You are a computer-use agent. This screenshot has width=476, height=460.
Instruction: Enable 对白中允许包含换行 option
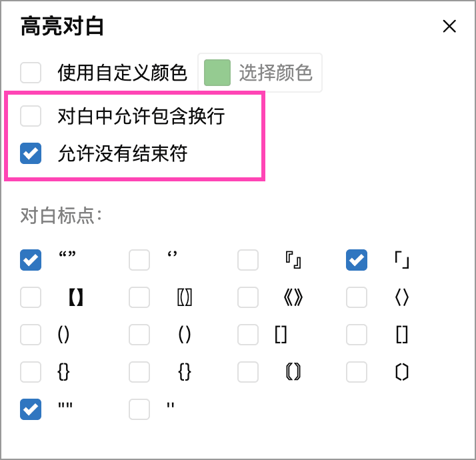click(x=31, y=117)
